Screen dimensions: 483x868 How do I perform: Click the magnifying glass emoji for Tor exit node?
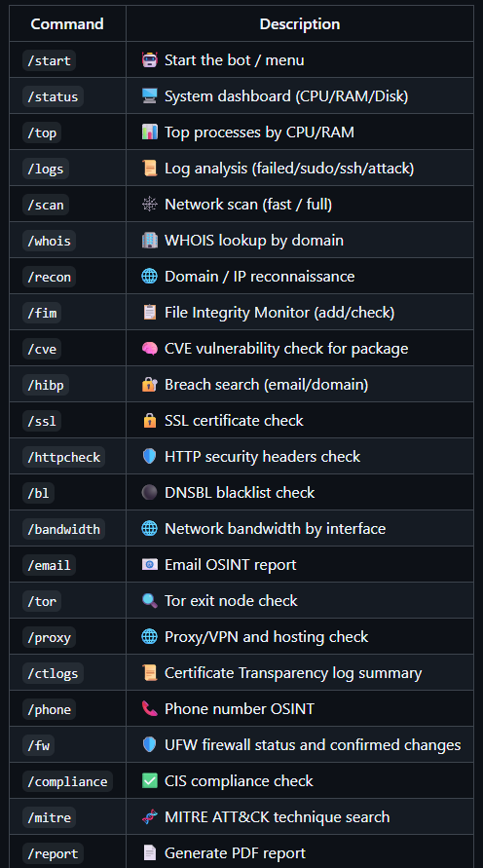(x=149, y=601)
